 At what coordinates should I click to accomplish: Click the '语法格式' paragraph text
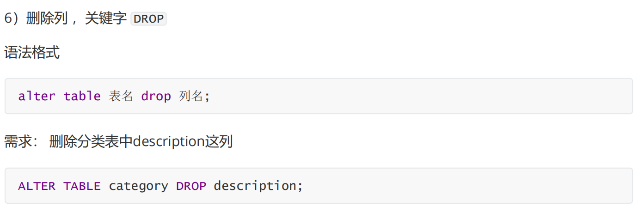click(x=32, y=53)
